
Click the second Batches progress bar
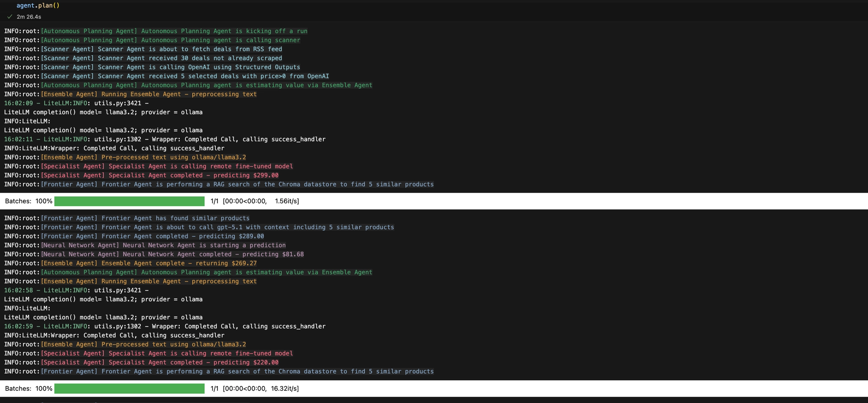tap(129, 389)
